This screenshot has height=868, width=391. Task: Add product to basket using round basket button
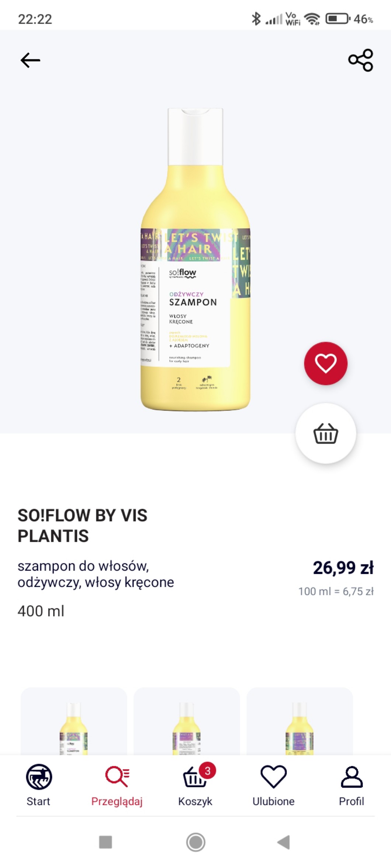click(325, 433)
